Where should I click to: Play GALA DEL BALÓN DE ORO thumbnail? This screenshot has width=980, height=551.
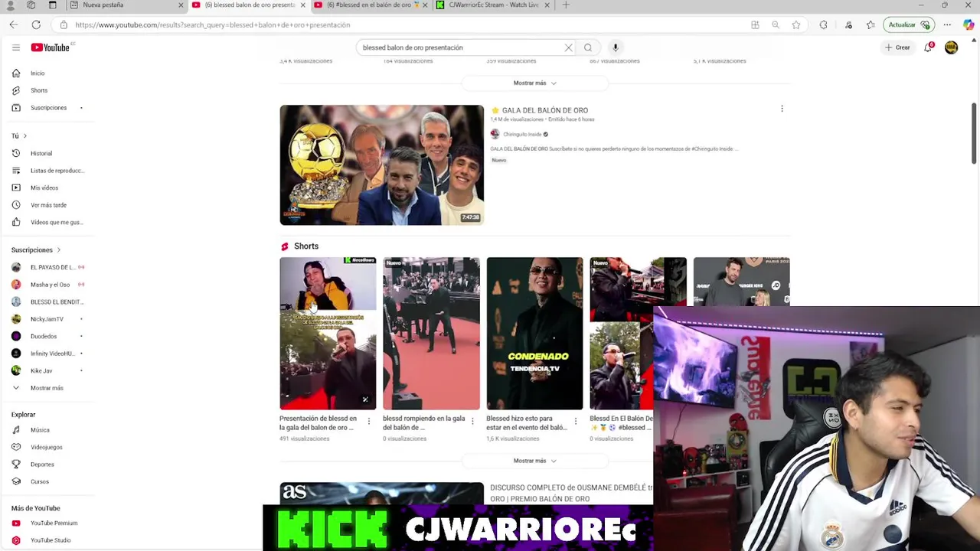click(381, 165)
